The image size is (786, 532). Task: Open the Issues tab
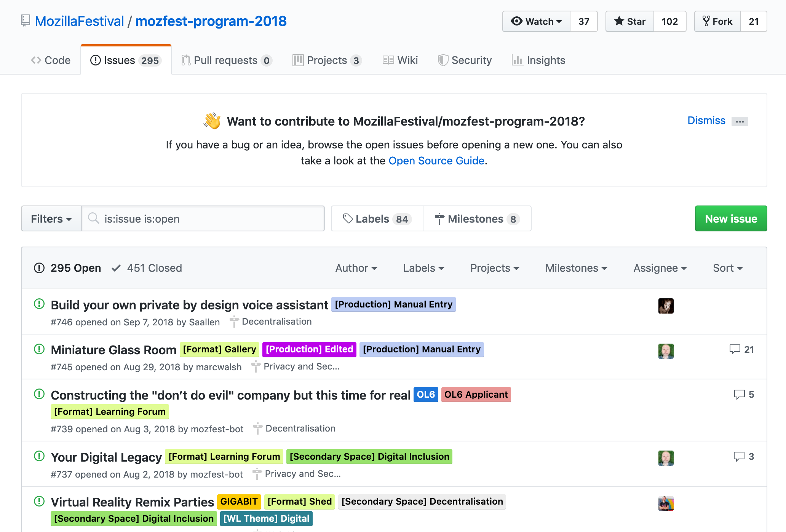pyautogui.click(x=126, y=60)
